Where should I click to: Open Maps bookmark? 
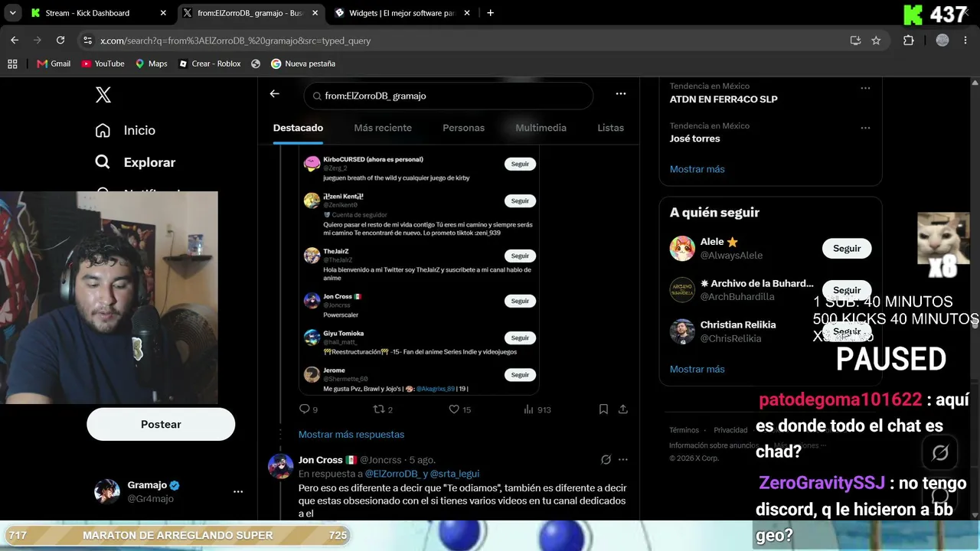tap(151, 64)
